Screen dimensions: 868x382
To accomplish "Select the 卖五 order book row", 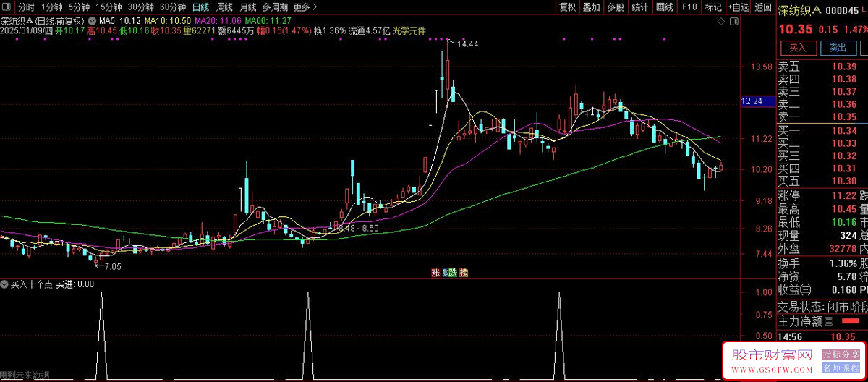I will [822, 67].
